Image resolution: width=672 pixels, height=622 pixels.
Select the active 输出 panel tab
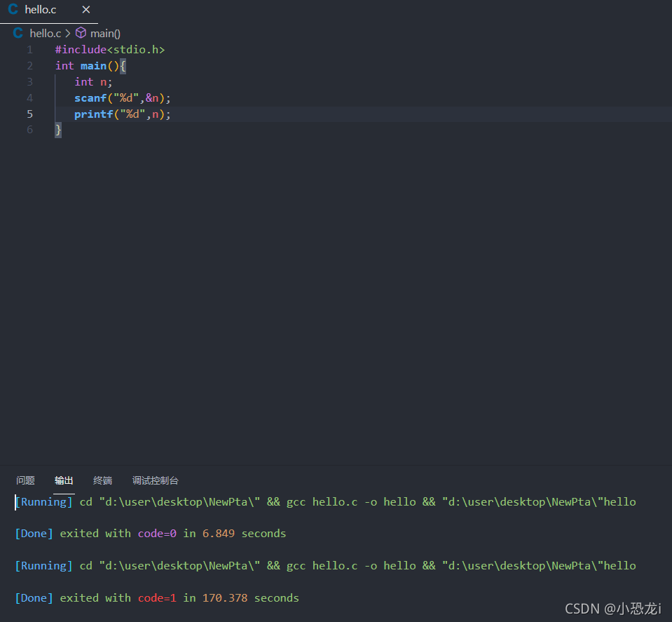pos(64,480)
